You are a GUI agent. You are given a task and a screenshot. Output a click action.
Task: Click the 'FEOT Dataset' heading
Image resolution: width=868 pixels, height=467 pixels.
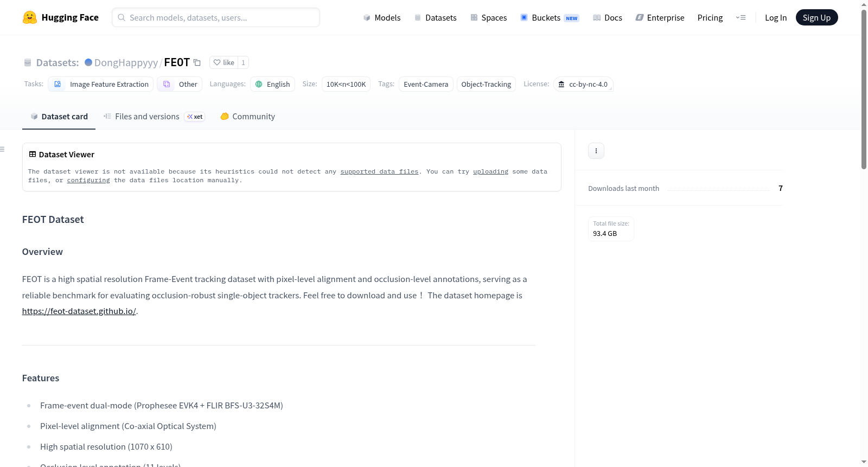pos(53,220)
